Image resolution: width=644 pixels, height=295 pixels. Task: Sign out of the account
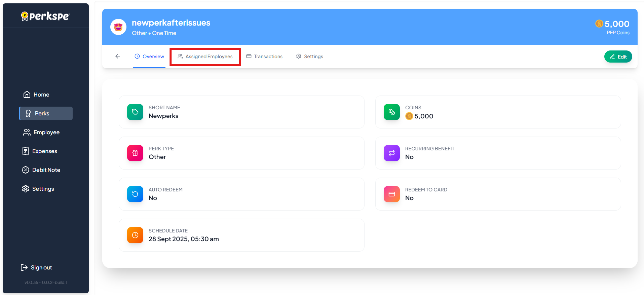coord(37,267)
